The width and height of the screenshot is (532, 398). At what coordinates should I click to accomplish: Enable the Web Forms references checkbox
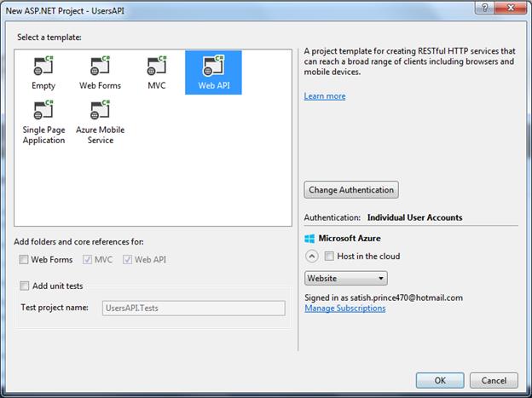coord(24,260)
